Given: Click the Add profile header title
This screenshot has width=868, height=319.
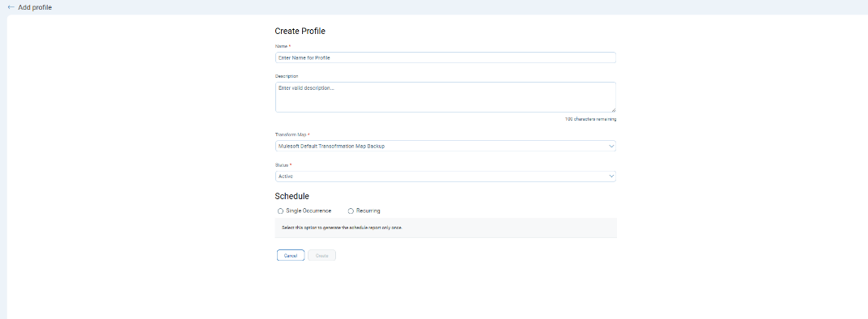Looking at the screenshot, I should coord(35,8).
